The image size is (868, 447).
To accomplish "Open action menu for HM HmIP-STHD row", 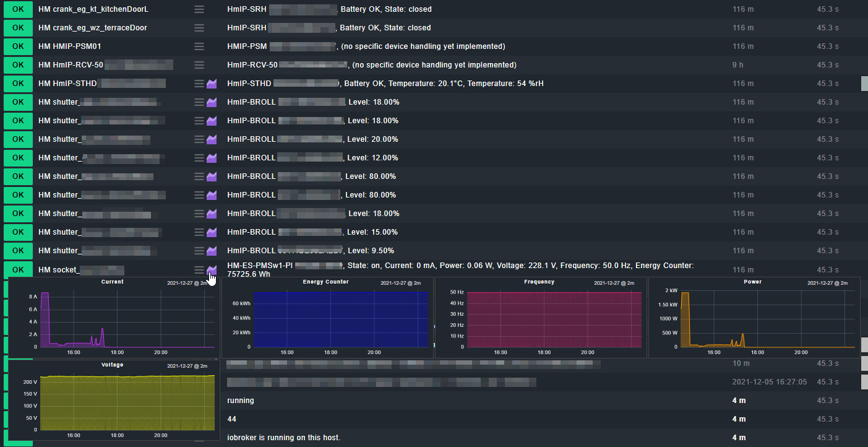I will point(199,84).
